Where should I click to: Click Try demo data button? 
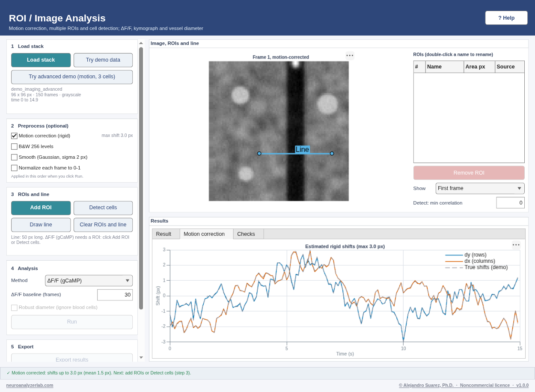(103, 60)
